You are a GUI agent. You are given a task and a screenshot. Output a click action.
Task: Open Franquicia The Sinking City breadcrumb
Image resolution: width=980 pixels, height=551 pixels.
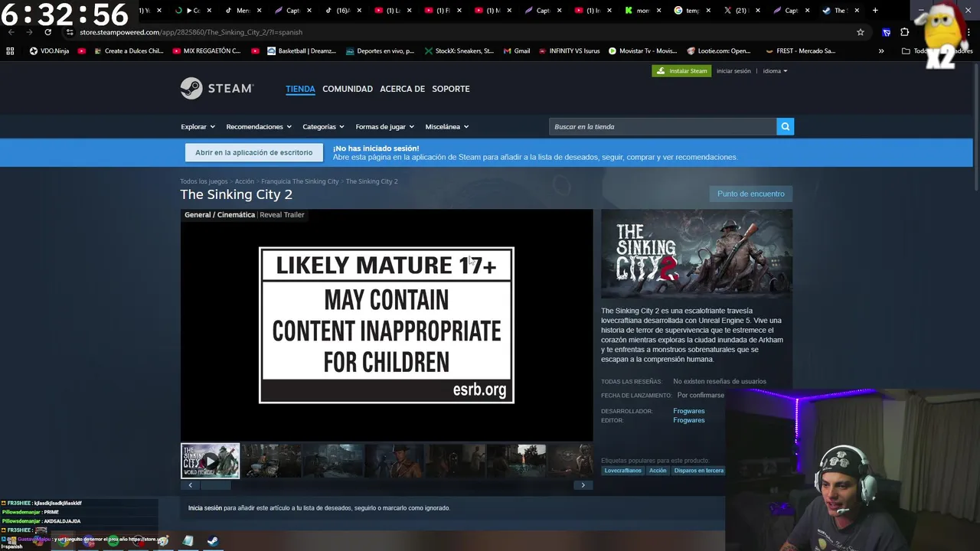pyautogui.click(x=299, y=181)
